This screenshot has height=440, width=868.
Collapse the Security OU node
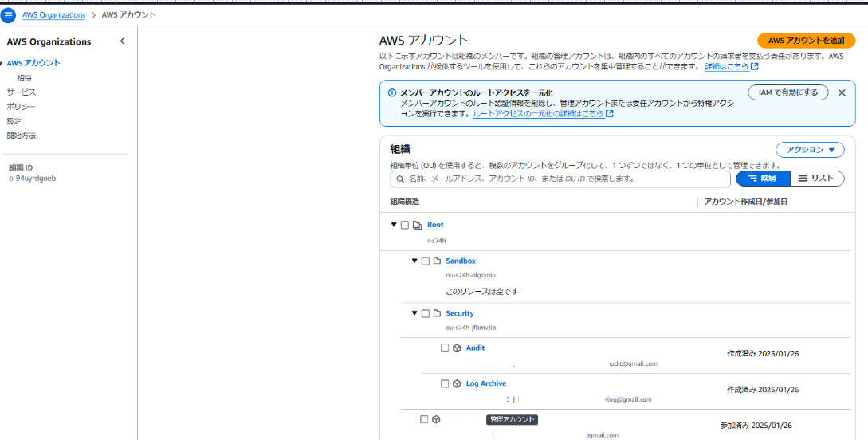tap(414, 313)
